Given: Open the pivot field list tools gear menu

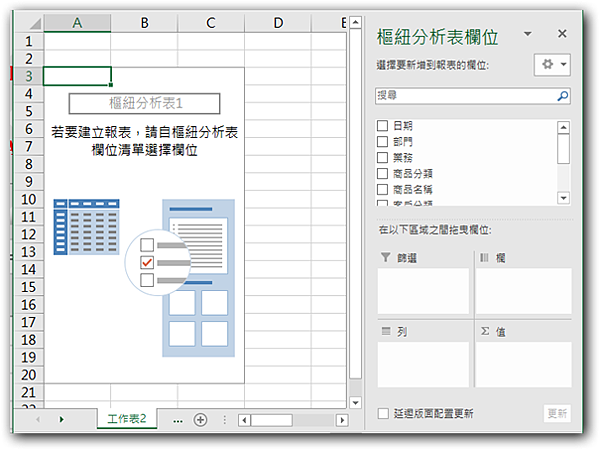Looking at the screenshot, I should [x=553, y=64].
